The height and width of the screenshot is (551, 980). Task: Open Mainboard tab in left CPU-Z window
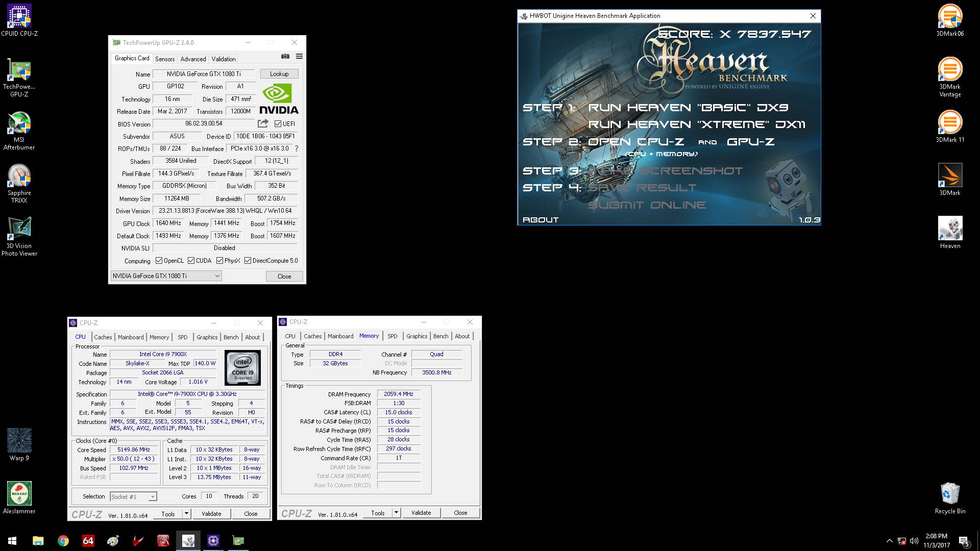[x=131, y=337]
